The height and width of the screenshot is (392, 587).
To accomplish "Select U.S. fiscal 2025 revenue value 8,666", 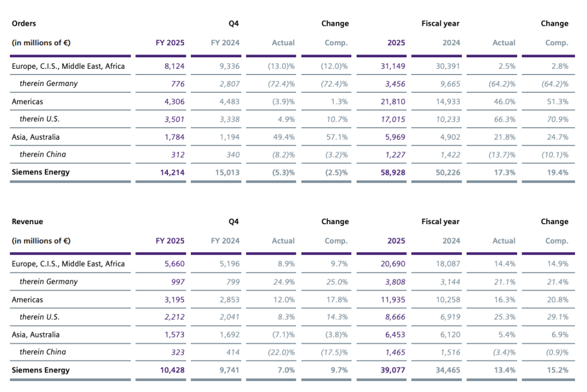I will pyautogui.click(x=394, y=317).
